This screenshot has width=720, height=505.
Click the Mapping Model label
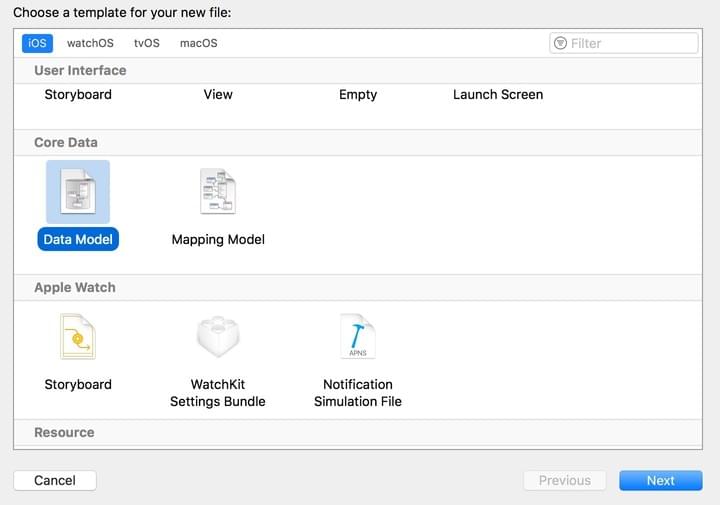218,240
